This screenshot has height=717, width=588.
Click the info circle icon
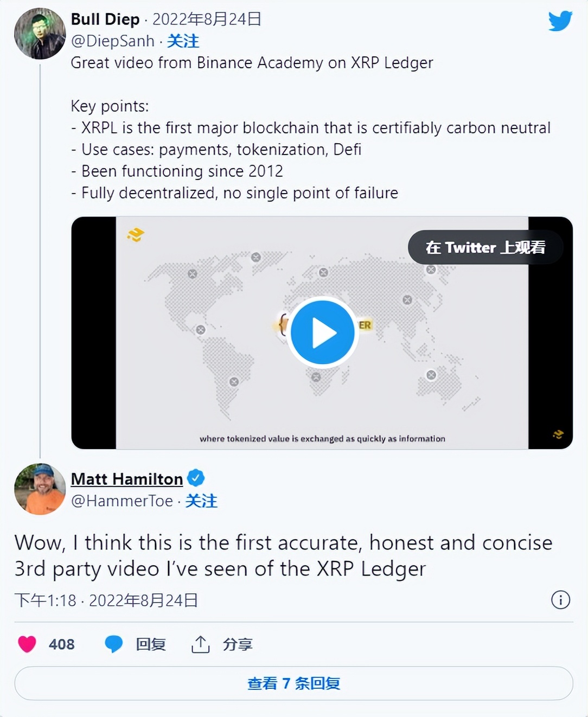(x=561, y=600)
